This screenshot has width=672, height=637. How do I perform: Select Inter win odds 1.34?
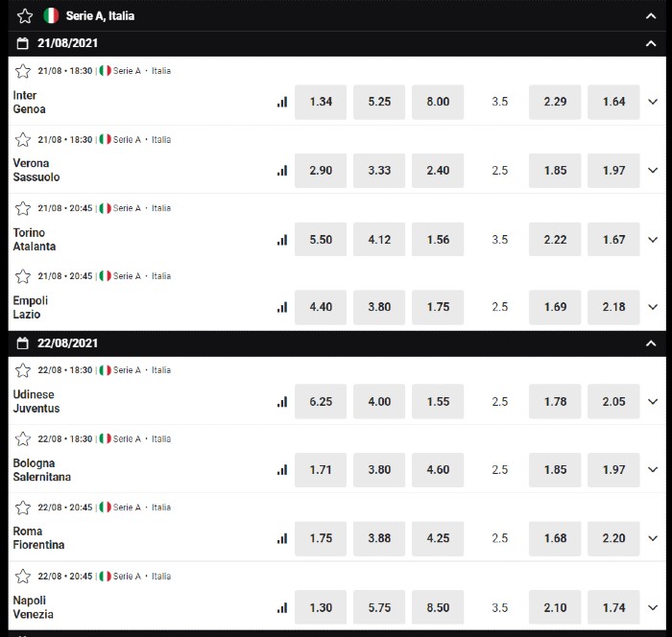321,102
